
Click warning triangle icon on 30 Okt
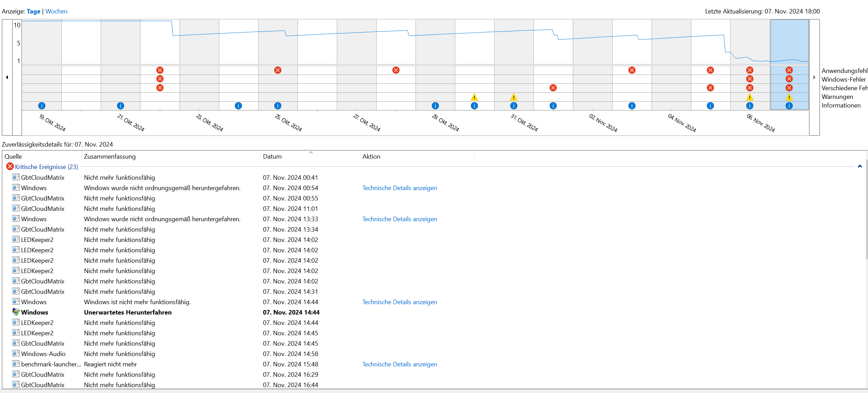click(x=474, y=97)
